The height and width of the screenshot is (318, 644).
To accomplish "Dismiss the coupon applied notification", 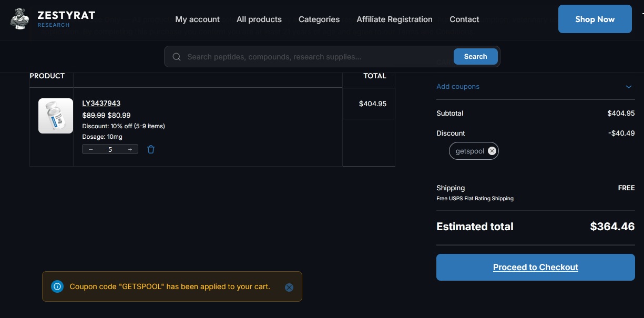I will [289, 287].
